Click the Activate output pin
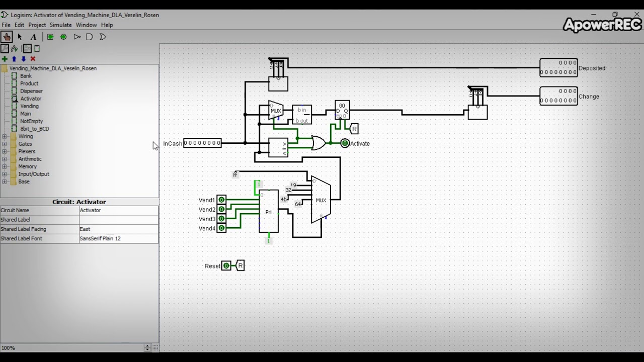Viewport: 644px width, 362px height. pos(345,143)
